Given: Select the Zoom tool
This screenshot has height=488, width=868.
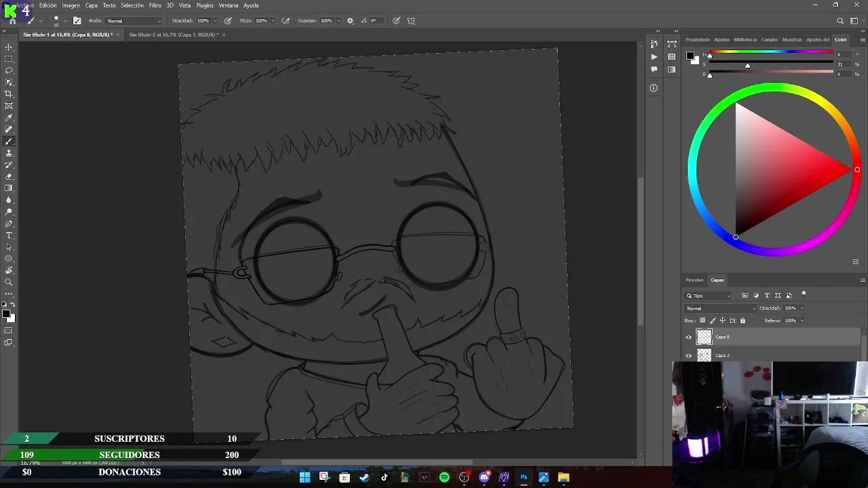Looking at the screenshot, I should (x=9, y=283).
